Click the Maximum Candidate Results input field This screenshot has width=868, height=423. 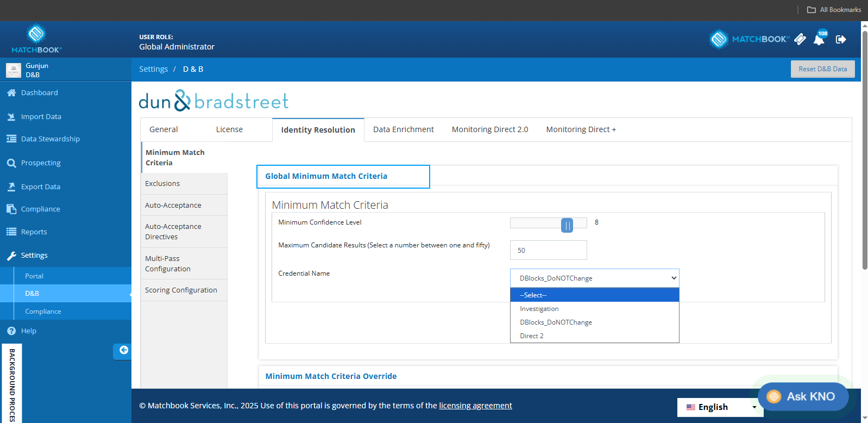(x=549, y=250)
